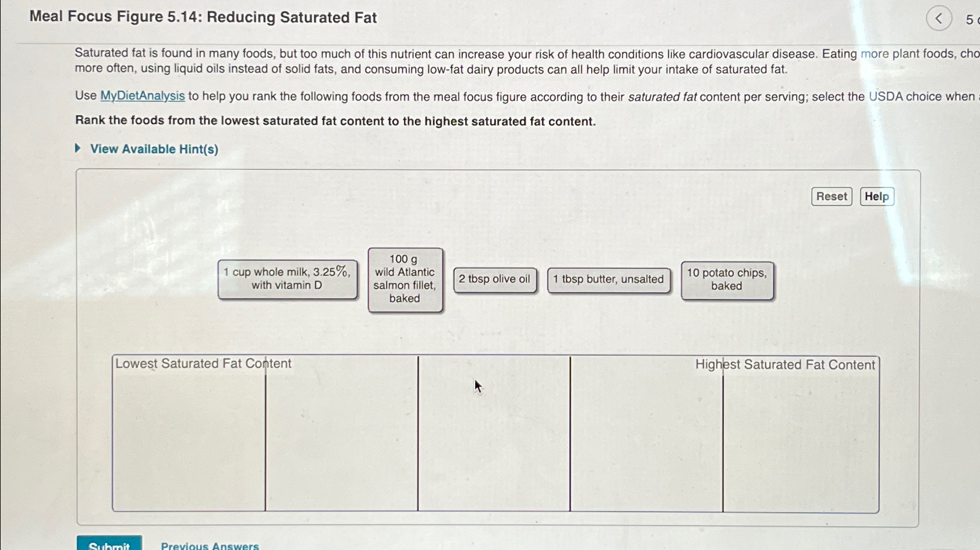This screenshot has width=980, height=550.
Task: Click the fourth ranking slot
Action: point(646,434)
